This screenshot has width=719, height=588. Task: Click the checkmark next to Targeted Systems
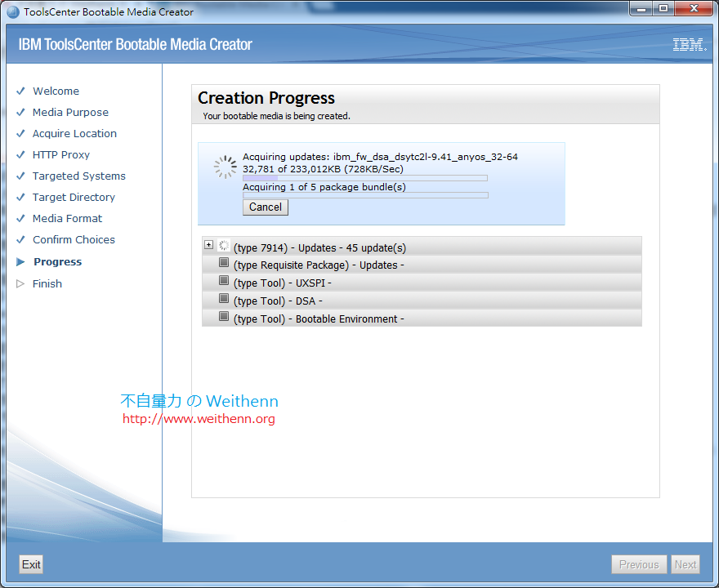20,176
